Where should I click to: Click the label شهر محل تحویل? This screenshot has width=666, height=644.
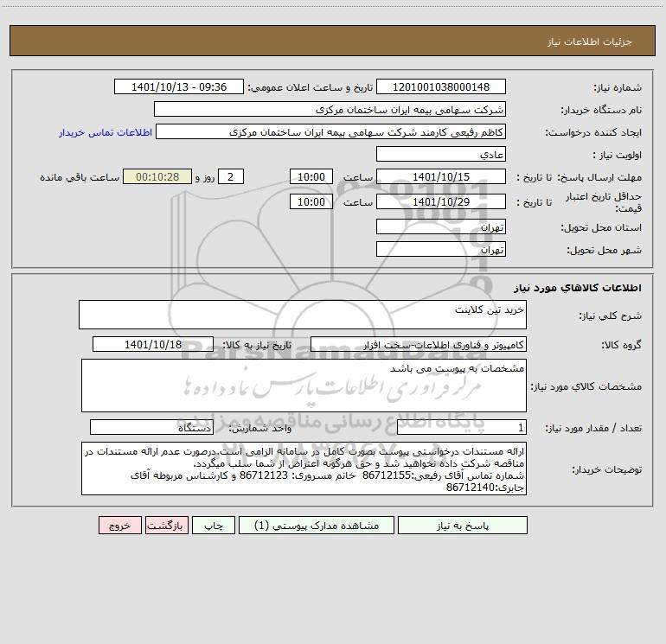pyautogui.click(x=605, y=250)
